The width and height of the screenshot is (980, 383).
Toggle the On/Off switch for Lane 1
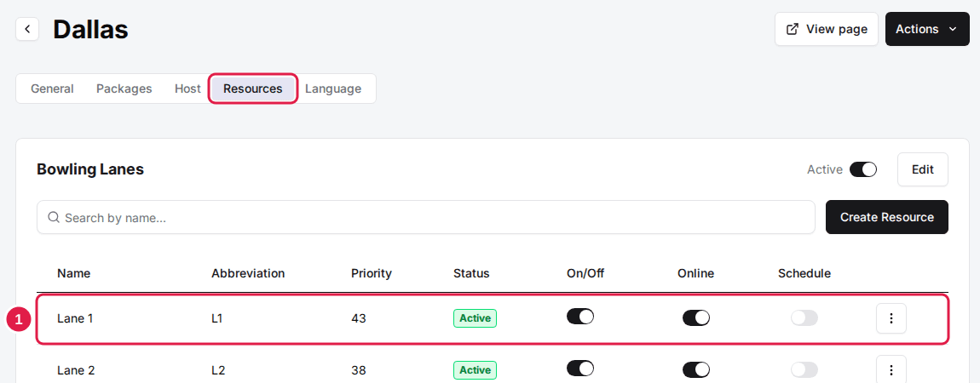click(580, 317)
